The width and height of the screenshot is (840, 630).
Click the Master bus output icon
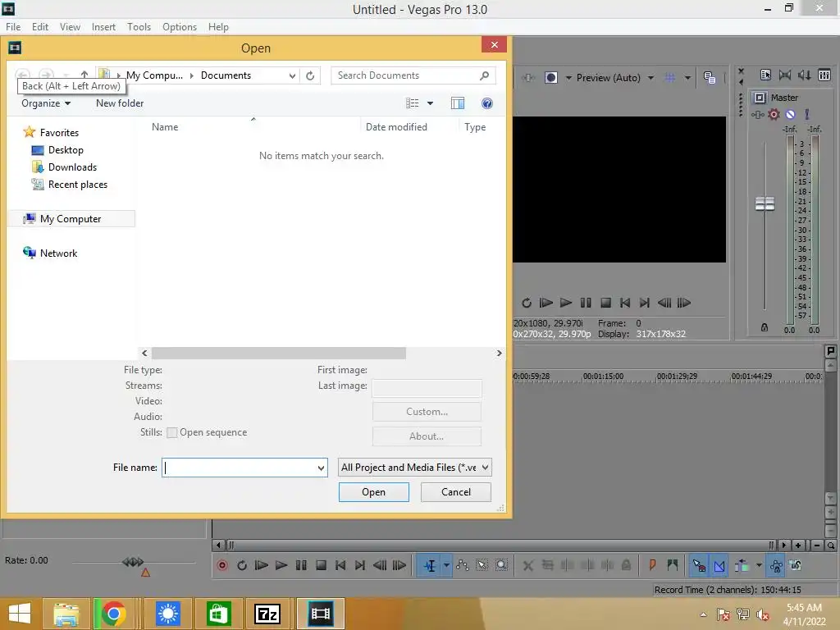[x=759, y=98]
